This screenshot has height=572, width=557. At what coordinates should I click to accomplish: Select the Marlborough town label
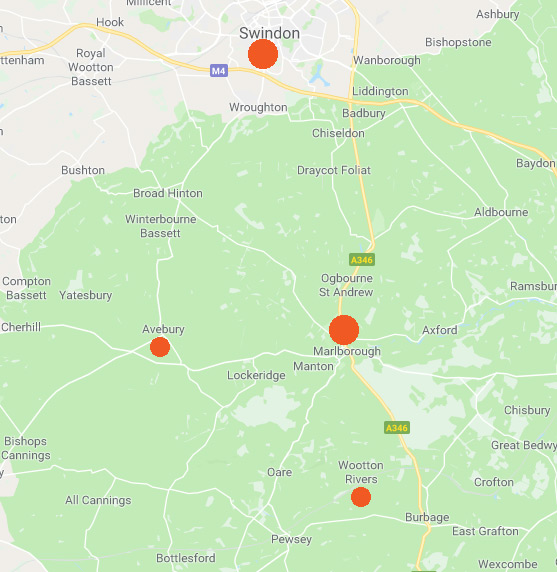[347, 351]
